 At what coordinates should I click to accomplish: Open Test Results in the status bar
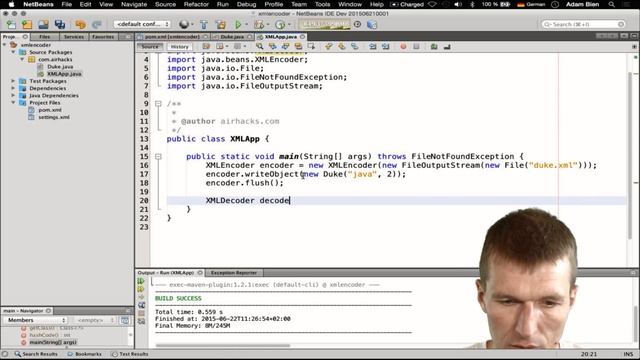[129, 354]
